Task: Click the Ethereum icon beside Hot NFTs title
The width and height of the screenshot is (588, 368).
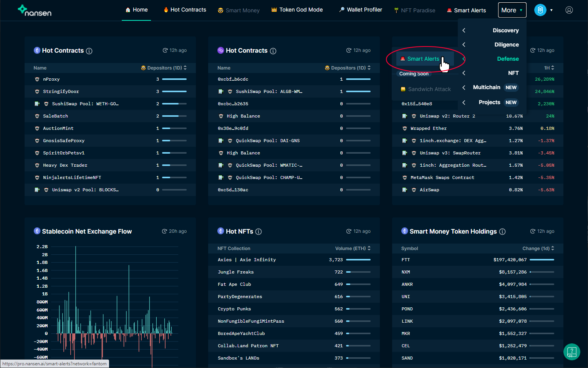Action: tap(221, 231)
